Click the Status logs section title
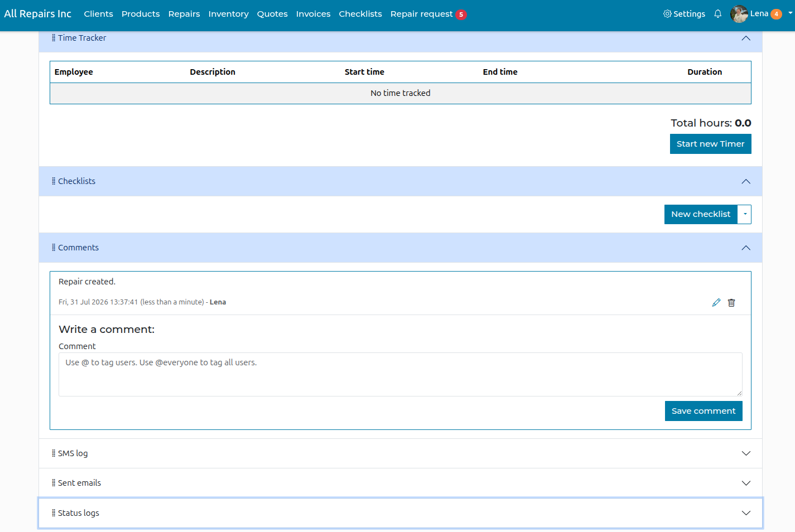This screenshot has width=795, height=532. click(79, 513)
